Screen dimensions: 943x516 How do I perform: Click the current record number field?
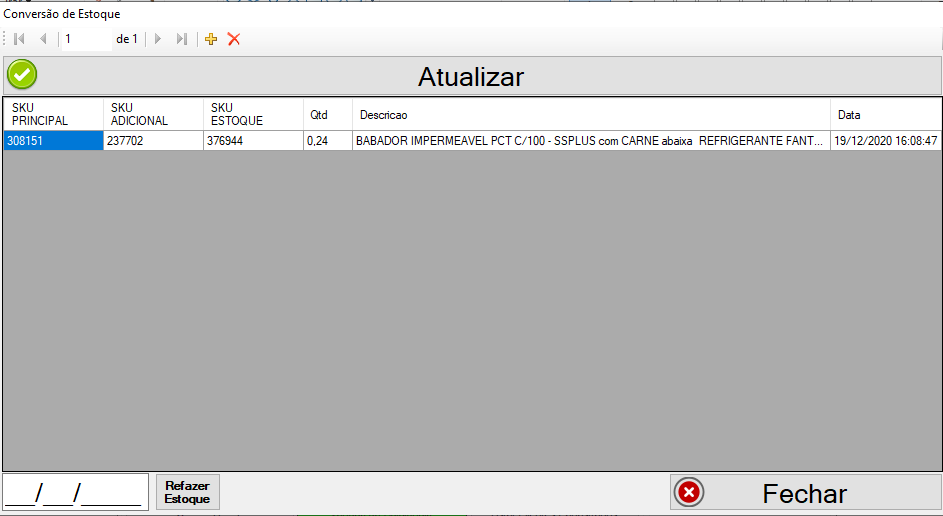point(87,39)
